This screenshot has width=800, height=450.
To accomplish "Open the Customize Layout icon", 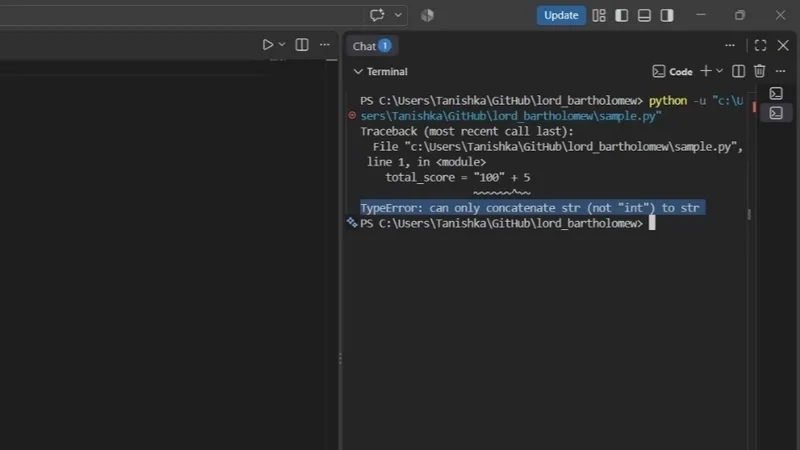I will coord(599,16).
